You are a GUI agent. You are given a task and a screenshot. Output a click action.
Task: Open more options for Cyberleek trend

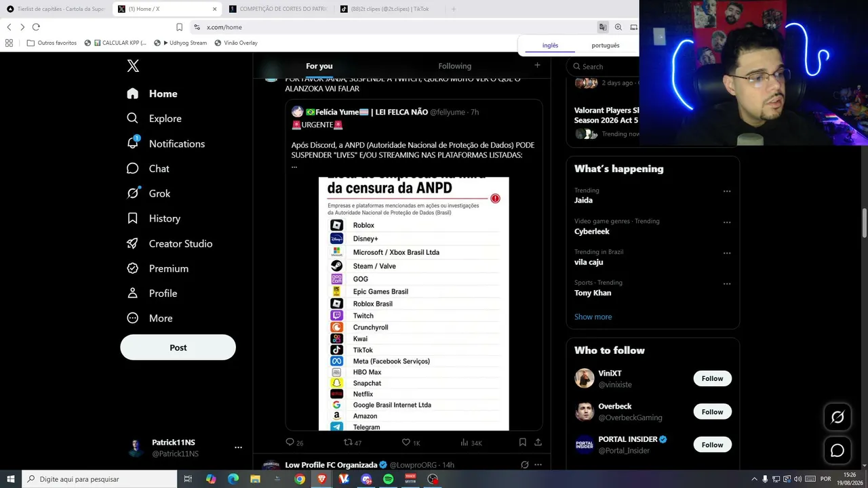click(727, 222)
